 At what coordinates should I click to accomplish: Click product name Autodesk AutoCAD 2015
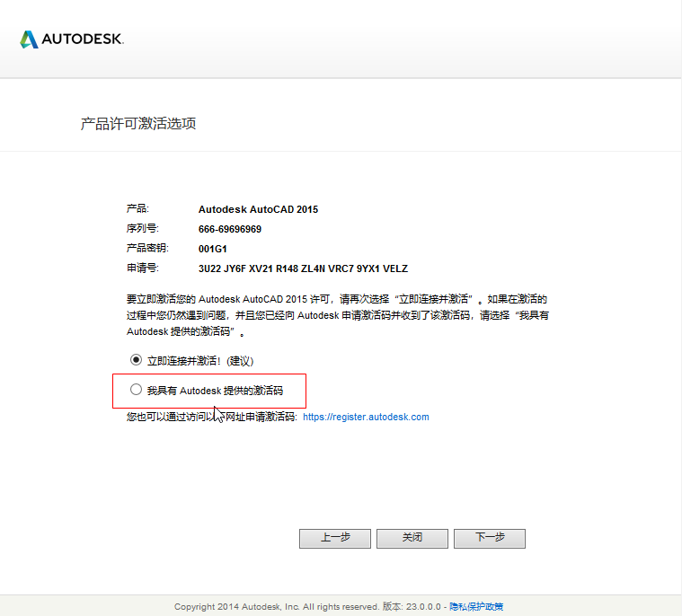259,209
